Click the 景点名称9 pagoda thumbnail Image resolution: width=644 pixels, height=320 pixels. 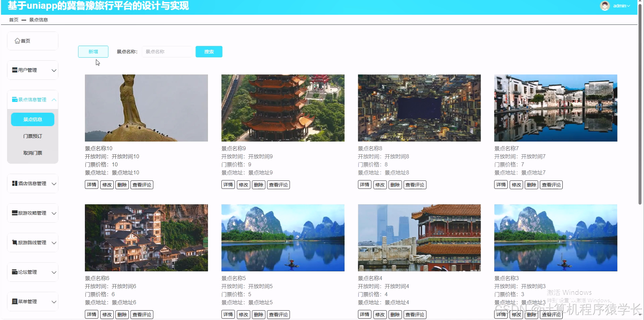283,108
